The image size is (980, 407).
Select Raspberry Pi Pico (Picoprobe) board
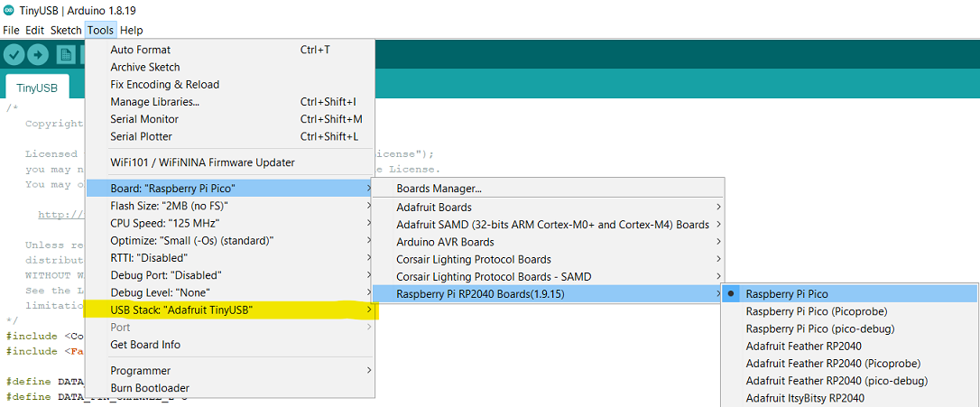(x=849, y=311)
